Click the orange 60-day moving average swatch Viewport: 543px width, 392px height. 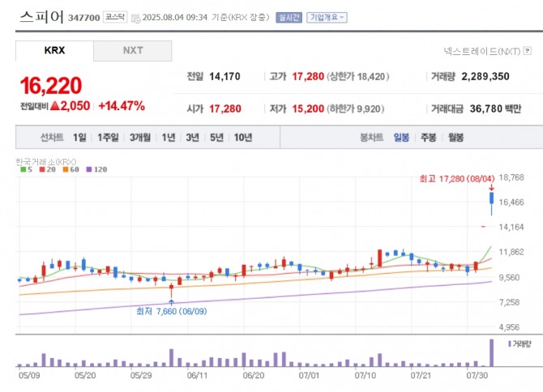(x=66, y=169)
